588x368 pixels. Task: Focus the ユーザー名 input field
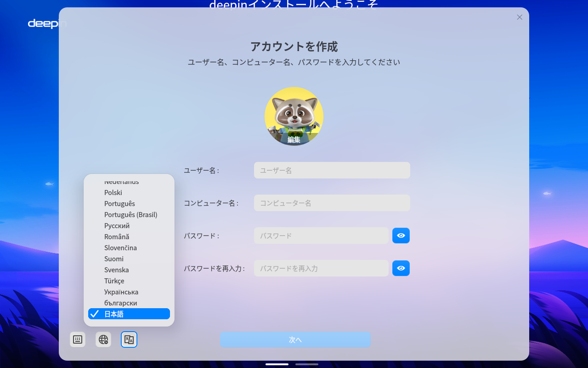(332, 170)
